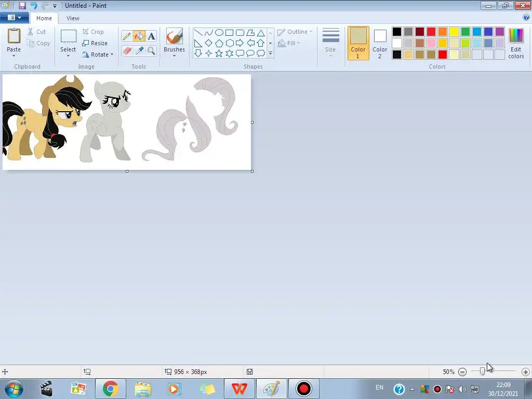Click the canvas bottom-right resize handle
Screen dimensions: 532x399
click(x=252, y=171)
